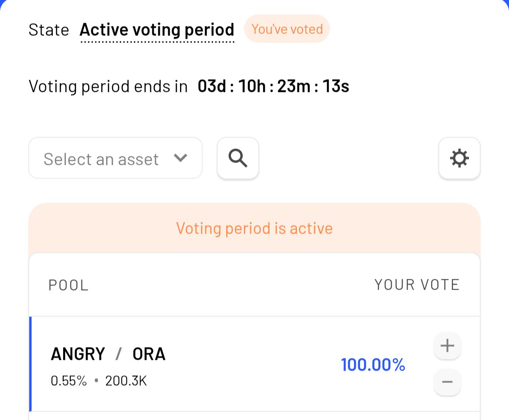This screenshot has width=509, height=420.
Task: Click the 0.55% pool fee label
Action: pyautogui.click(x=69, y=381)
